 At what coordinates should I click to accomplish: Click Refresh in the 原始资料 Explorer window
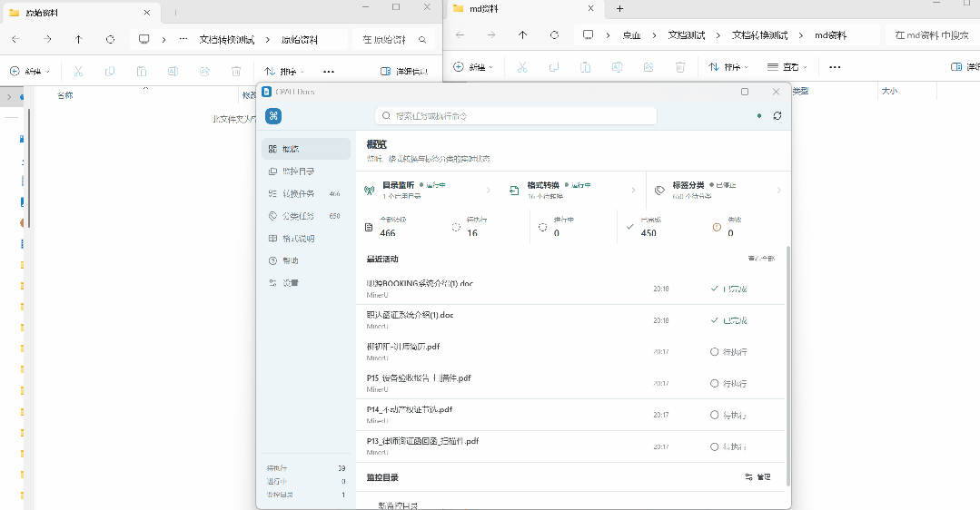tap(110, 39)
